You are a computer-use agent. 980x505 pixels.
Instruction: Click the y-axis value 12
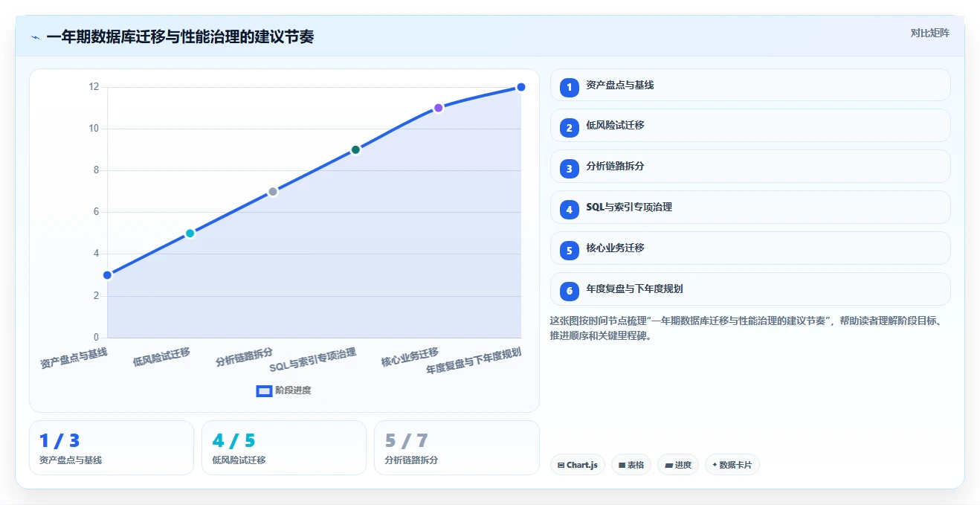tap(94, 87)
